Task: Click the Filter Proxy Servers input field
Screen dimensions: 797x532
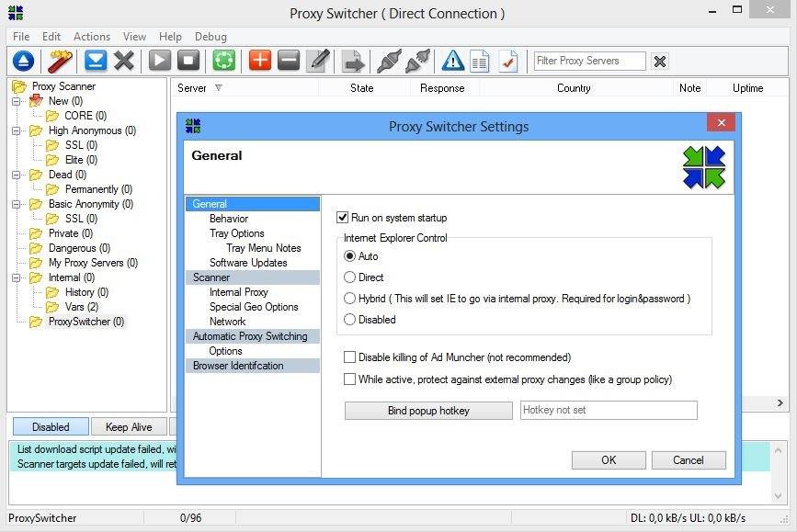Action: tap(589, 61)
